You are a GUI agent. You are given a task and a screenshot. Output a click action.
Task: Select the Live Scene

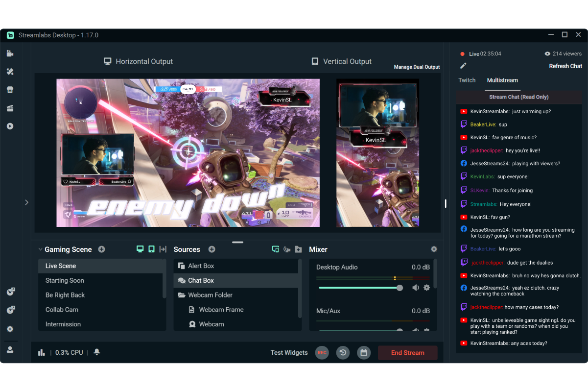[100, 266]
